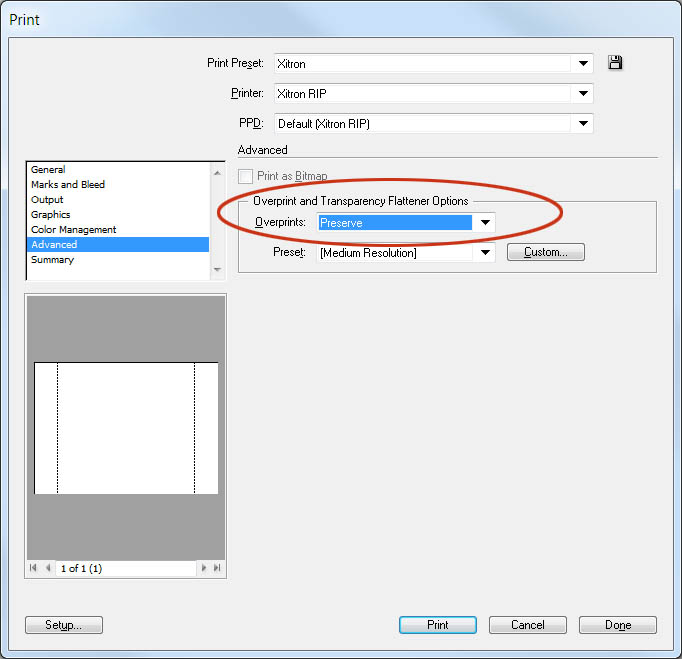Select the Graphics category
This screenshot has height=659, width=682.
[118, 214]
